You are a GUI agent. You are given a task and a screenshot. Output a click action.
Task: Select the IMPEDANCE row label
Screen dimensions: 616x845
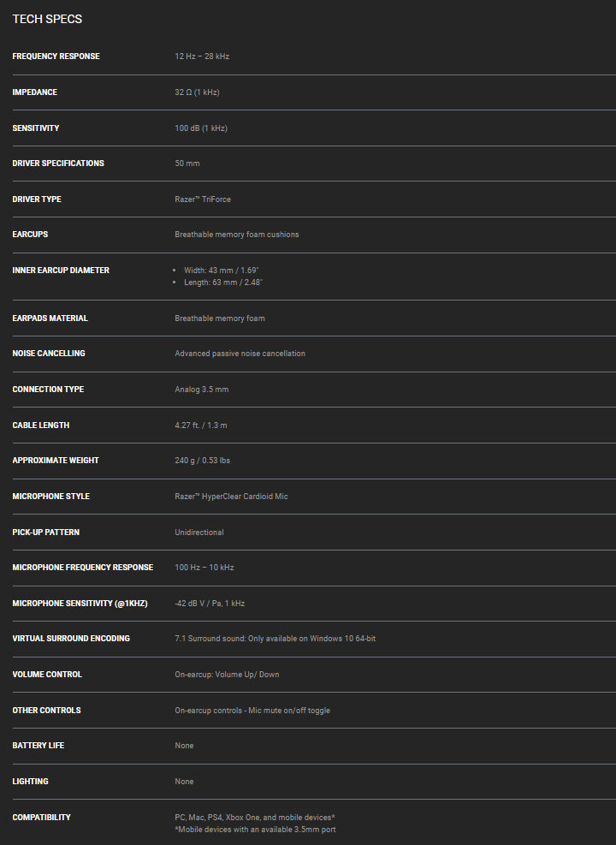(x=34, y=92)
